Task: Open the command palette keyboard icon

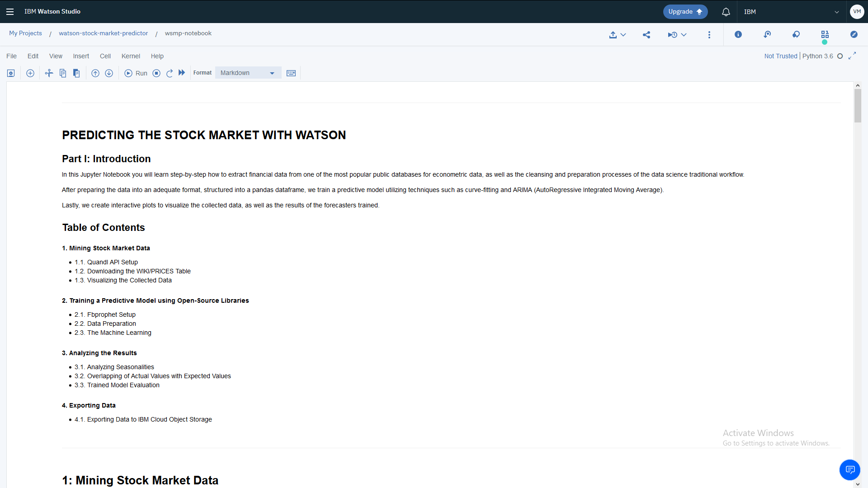Action: pyautogui.click(x=291, y=73)
